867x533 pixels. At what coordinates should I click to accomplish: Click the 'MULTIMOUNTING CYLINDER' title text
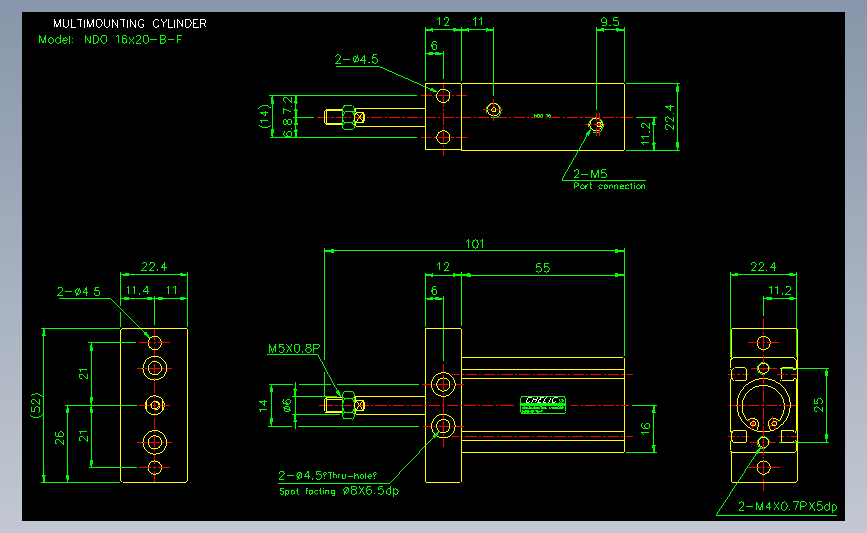point(129,24)
